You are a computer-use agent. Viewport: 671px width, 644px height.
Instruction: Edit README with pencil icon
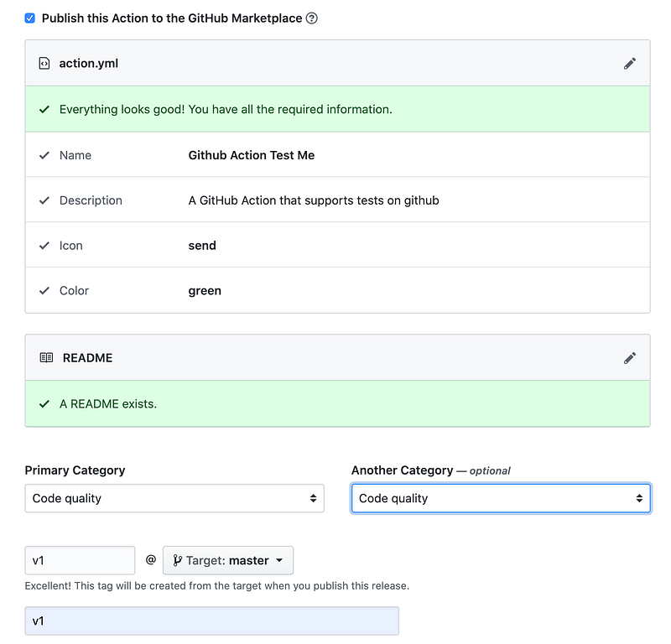630,358
